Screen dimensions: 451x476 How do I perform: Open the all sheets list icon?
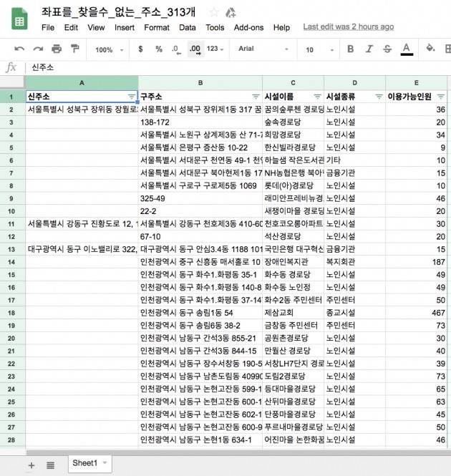click(51, 465)
